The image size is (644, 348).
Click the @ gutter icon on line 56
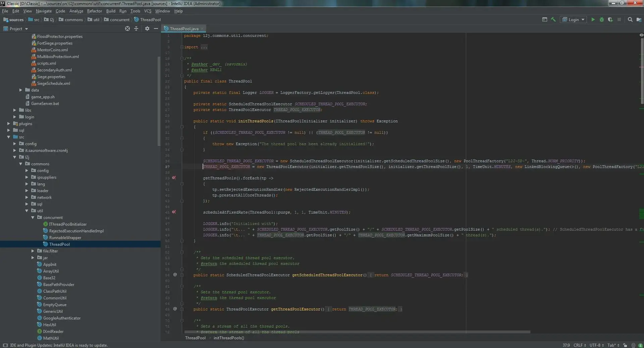tap(175, 275)
